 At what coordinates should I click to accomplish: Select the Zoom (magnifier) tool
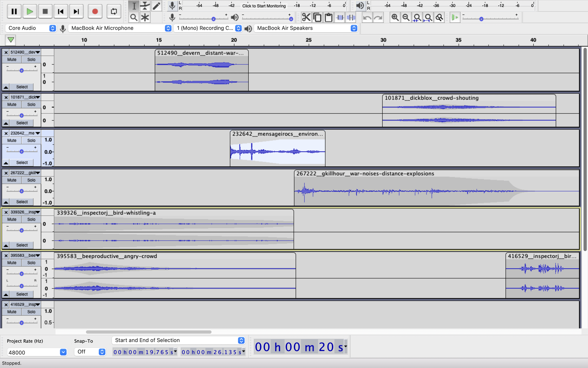click(134, 17)
